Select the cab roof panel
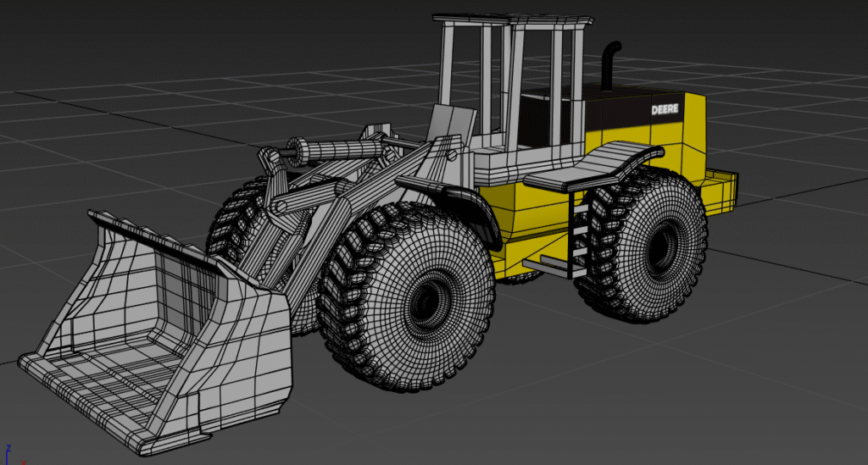Image resolution: width=868 pixels, height=465 pixels. point(512,18)
